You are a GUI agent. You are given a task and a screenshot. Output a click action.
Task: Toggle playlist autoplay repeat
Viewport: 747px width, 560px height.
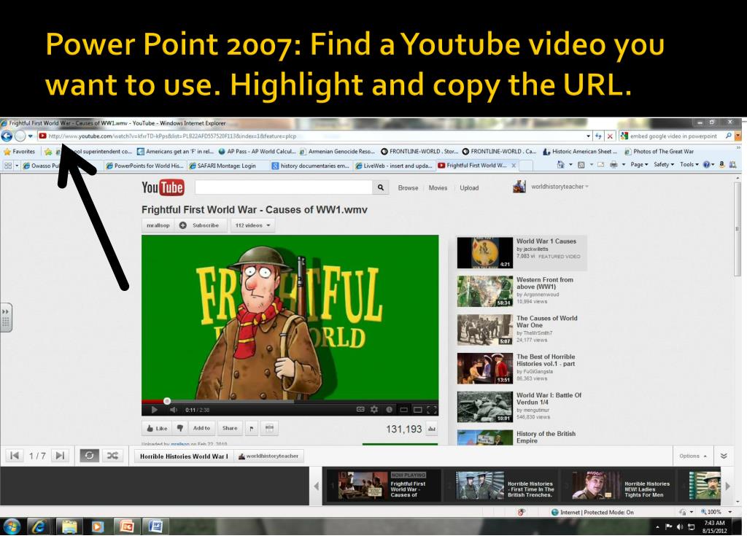click(89, 456)
